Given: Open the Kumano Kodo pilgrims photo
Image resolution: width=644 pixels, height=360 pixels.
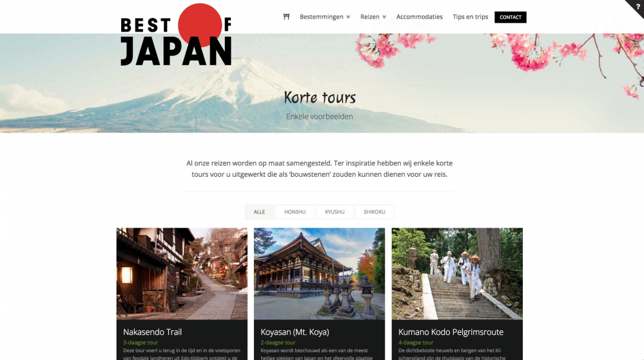Looking at the screenshot, I should pyautogui.click(x=457, y=274).
